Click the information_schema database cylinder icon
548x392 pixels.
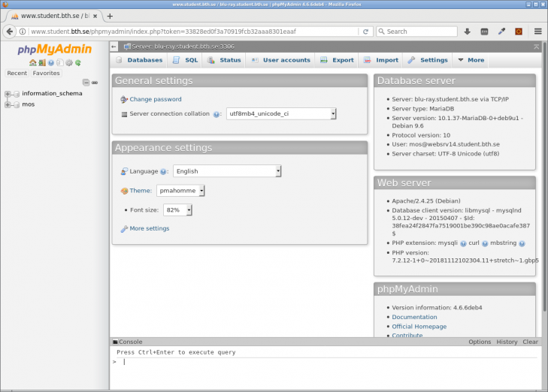(16, 94)
